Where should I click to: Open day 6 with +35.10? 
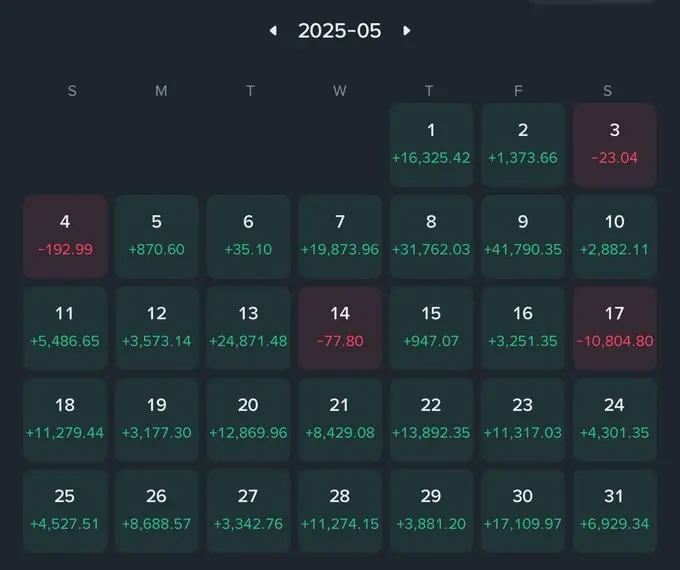pos(248,236)
